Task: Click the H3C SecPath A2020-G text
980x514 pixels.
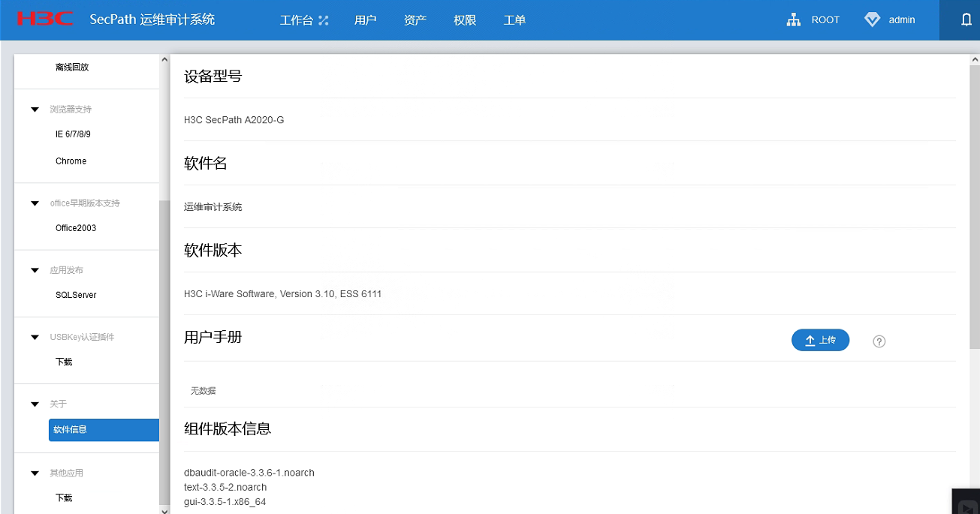Action: (x=234, y=120)
